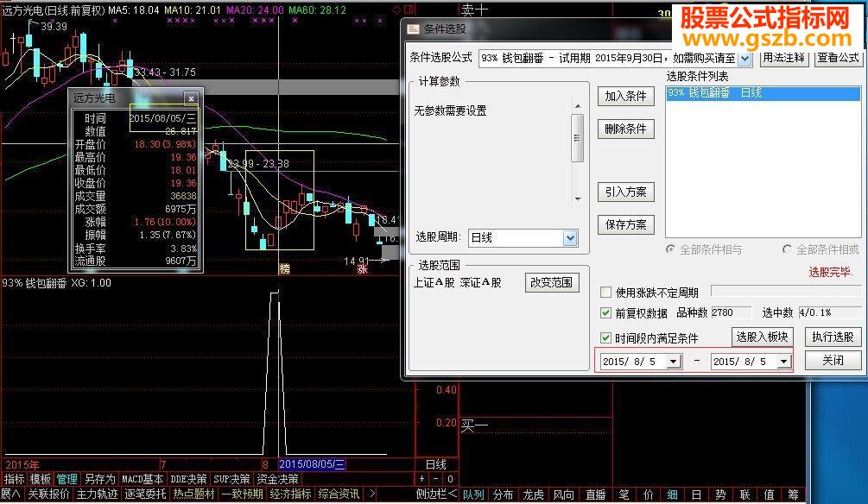Click the 展∧ expand toggle

(10, 494)
